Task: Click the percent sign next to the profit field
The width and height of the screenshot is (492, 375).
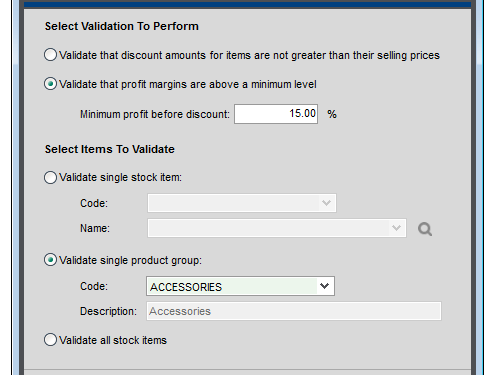Action: click(x=332, y=114)
